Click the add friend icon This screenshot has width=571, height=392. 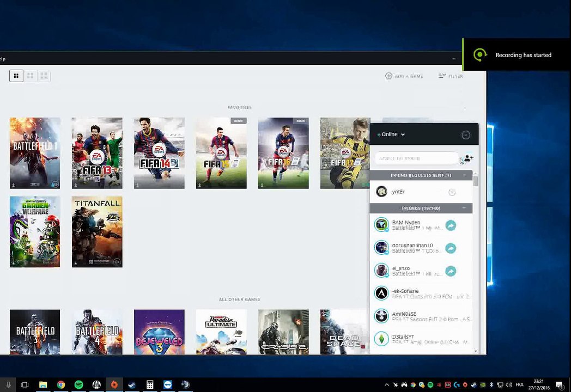pyautogui.click(x=469, y=158)
